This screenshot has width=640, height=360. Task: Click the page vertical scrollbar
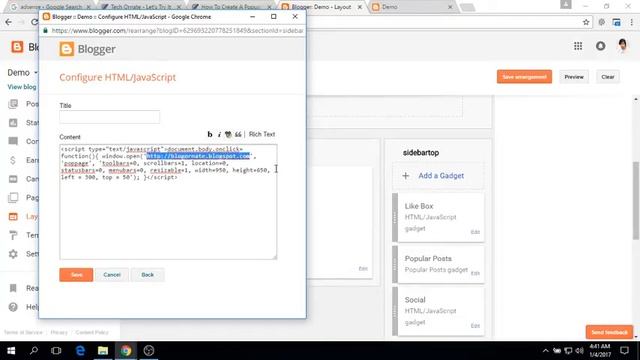coord(636,201)
